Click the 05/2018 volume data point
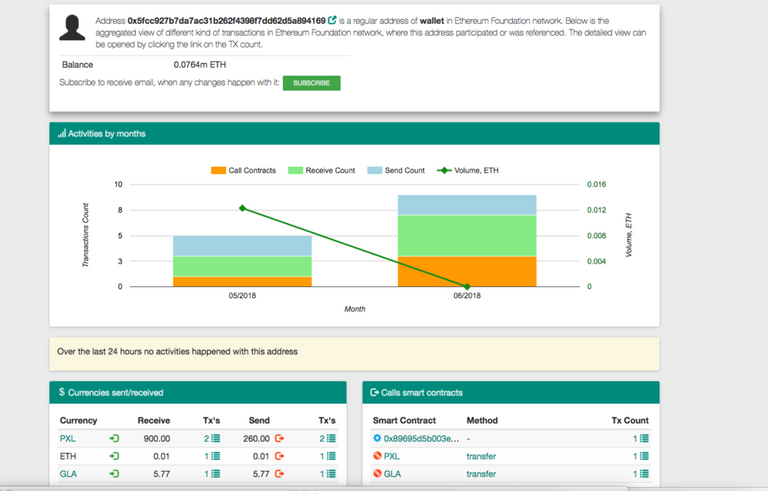 pos(242,208)
